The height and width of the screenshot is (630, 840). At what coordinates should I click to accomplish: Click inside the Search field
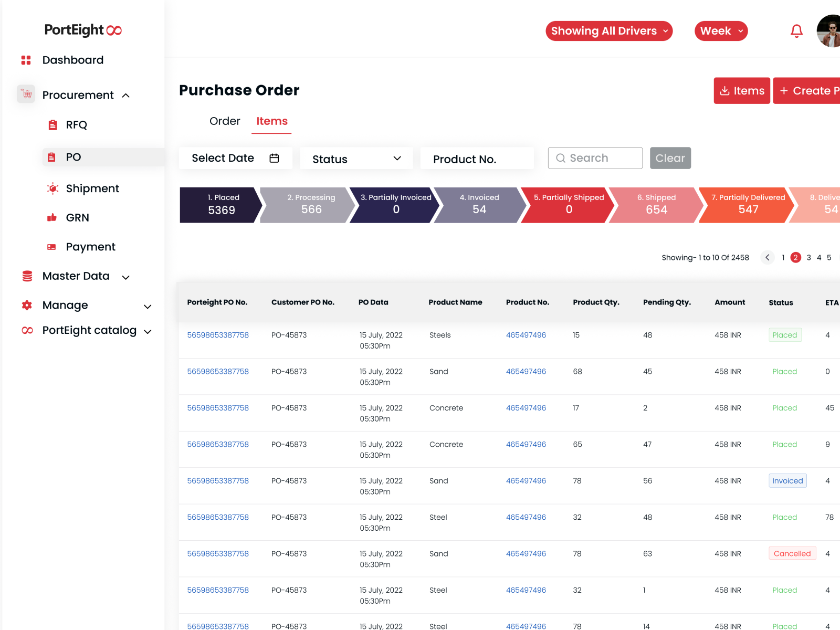click(595, 157)
